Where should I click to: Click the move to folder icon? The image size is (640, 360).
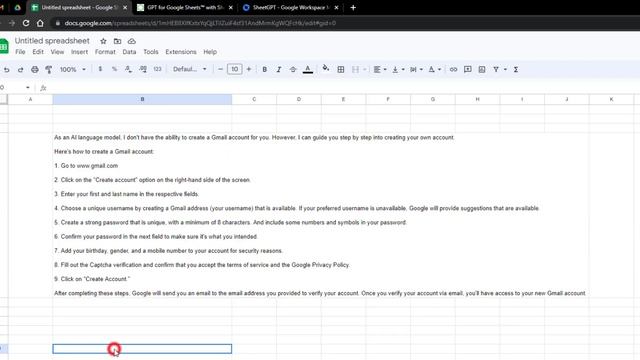click(118, 41)
